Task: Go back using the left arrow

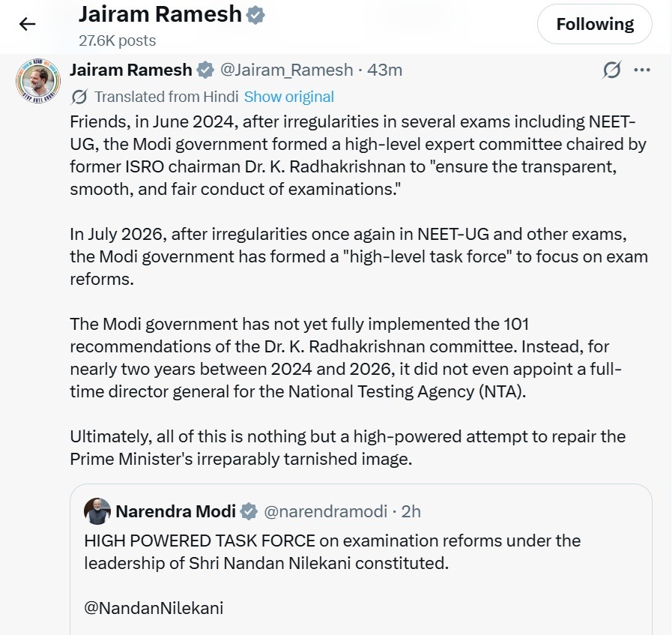Action: (x=27, y=24)
